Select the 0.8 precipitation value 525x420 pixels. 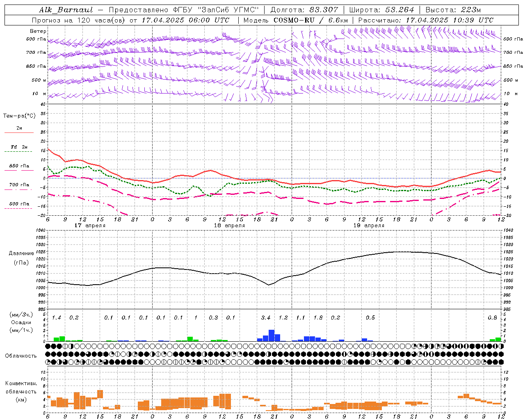tap(492, 317)
